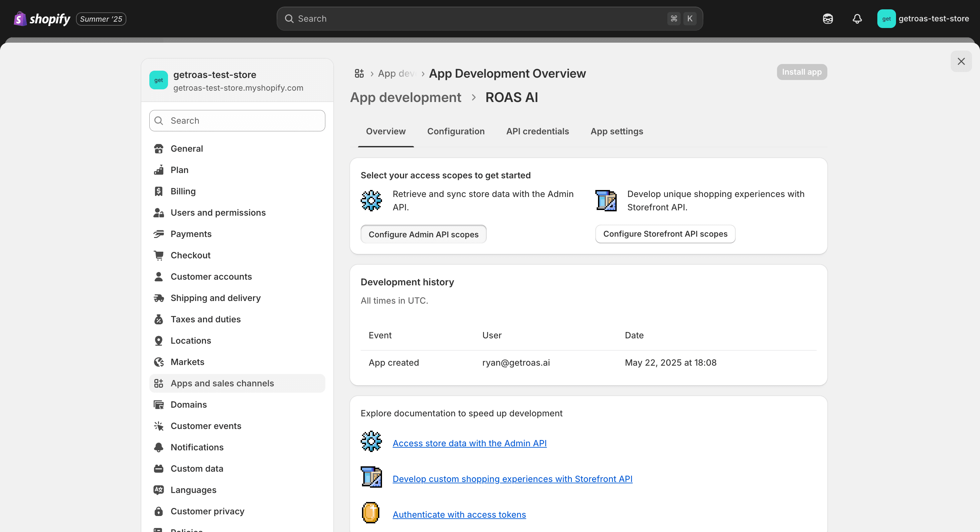Image resolution: width=980 pixels, height=532 pixels.
Task: Click the Shopify logo in top bar
Action: tap(42, 19)
